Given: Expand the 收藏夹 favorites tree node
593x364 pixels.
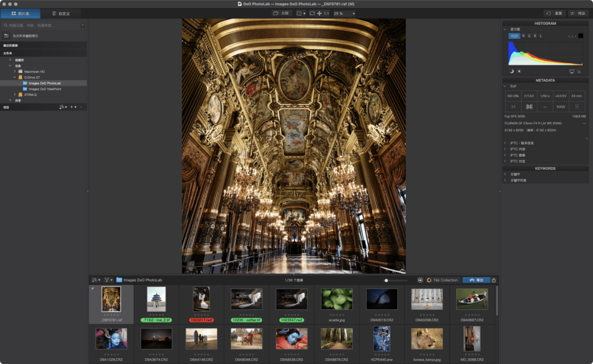Looking at the screenshot, I should (10, 60).
